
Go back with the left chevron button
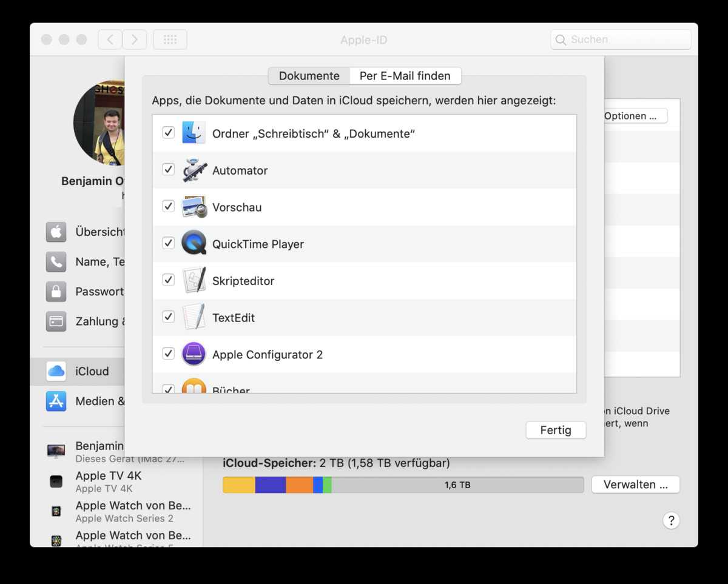pos(110,39)
